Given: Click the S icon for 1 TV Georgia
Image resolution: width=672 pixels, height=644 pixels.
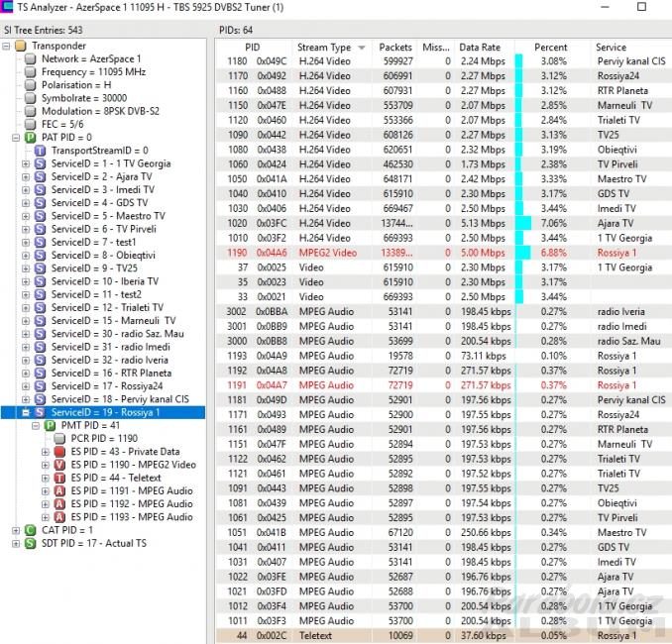Looking at the screenshot, I should (x=41, y=163).
